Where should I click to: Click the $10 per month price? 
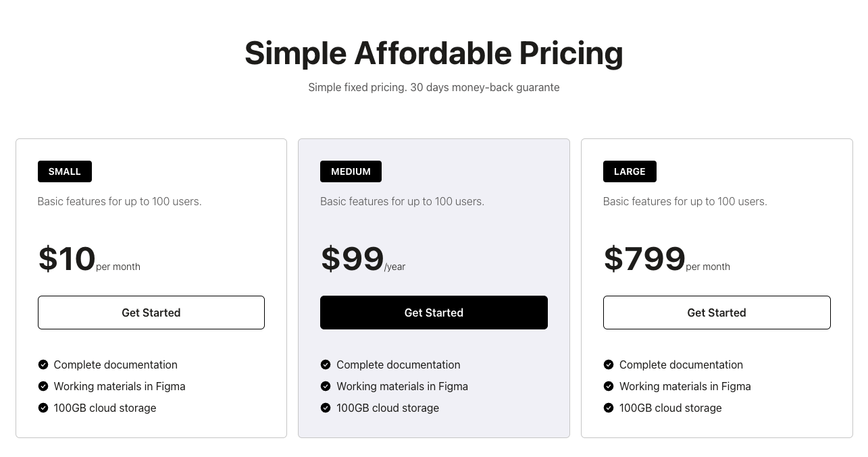tap(89, 259)
